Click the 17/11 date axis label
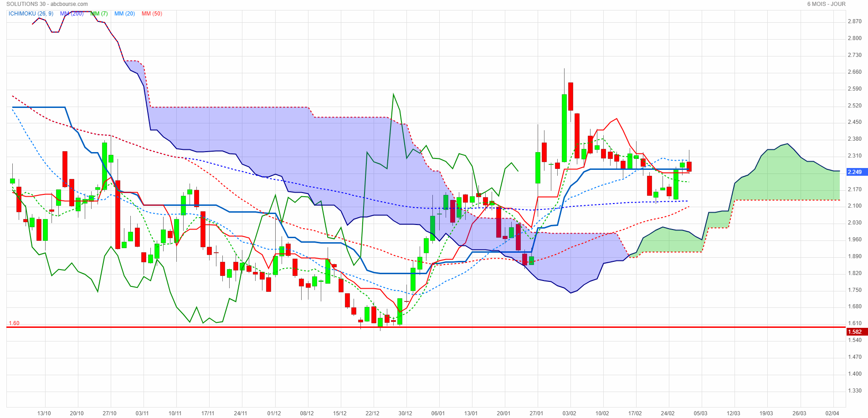The height and width of the screenshot is (418, 868). 208,413
